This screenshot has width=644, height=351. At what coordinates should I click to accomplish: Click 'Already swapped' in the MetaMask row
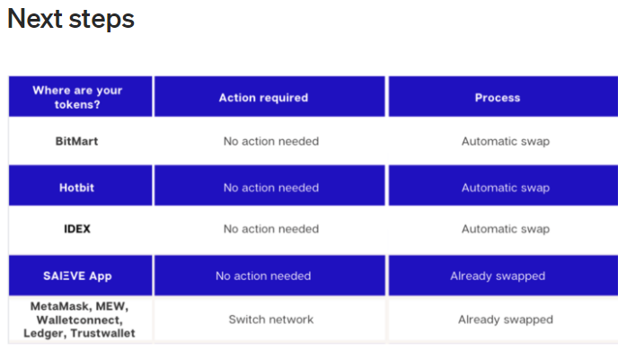tap(506, 320)
